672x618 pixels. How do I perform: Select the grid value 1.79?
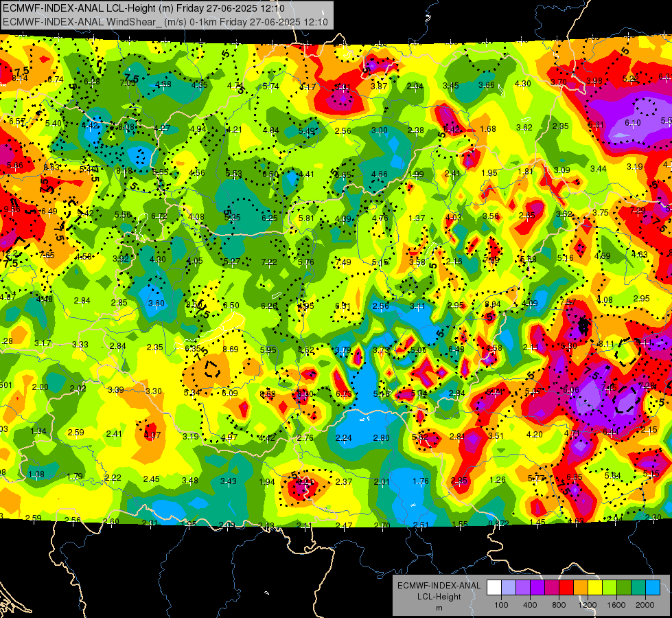click(75, 477)
